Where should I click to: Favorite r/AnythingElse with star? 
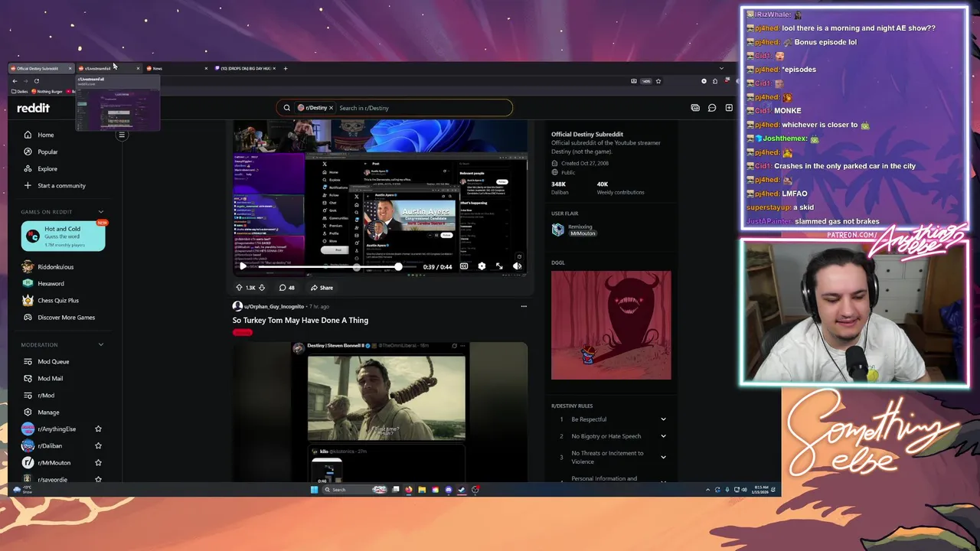point(98,429)
